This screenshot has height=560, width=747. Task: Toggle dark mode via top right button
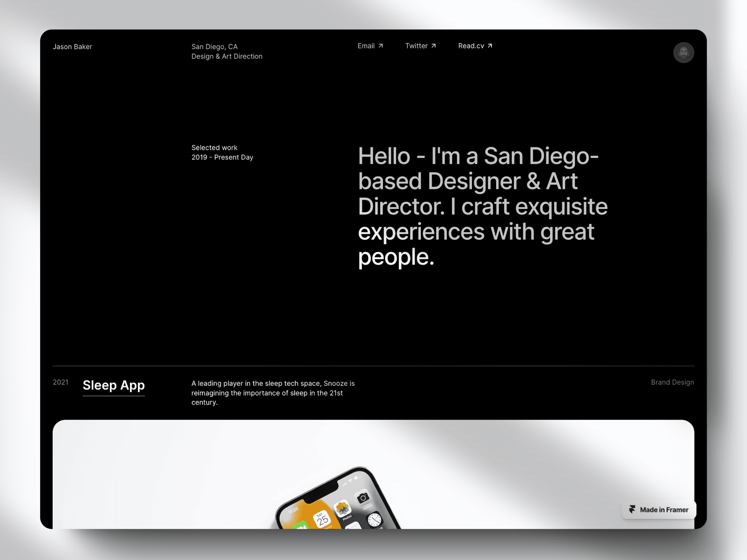[x=684, y=52]
